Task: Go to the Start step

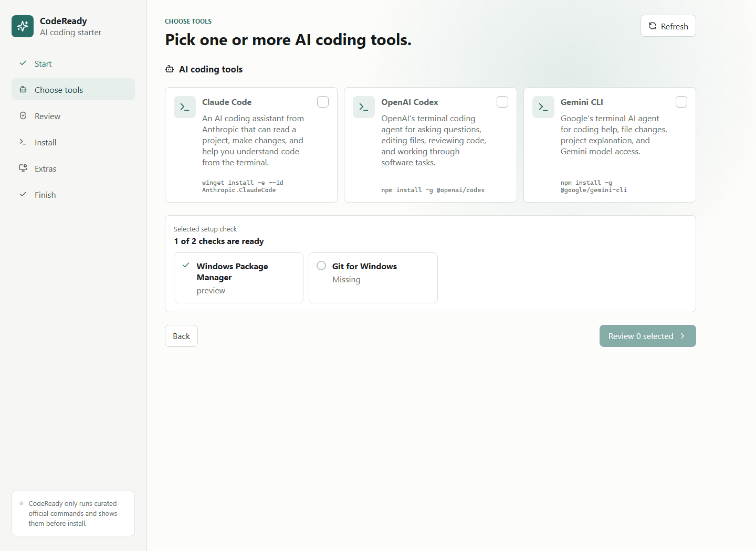Action: 73,63
